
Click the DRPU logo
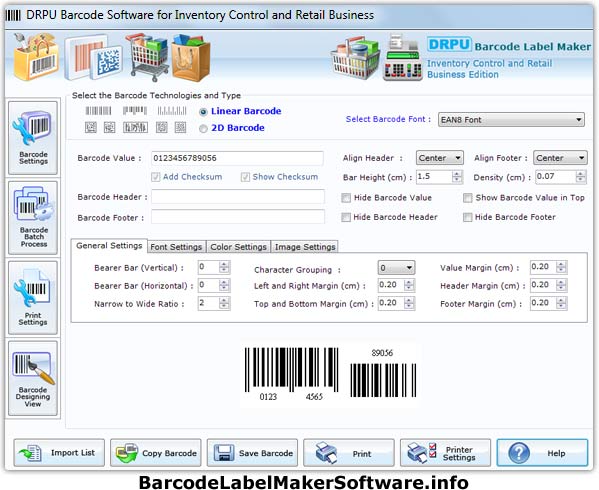tap(449, 45)
